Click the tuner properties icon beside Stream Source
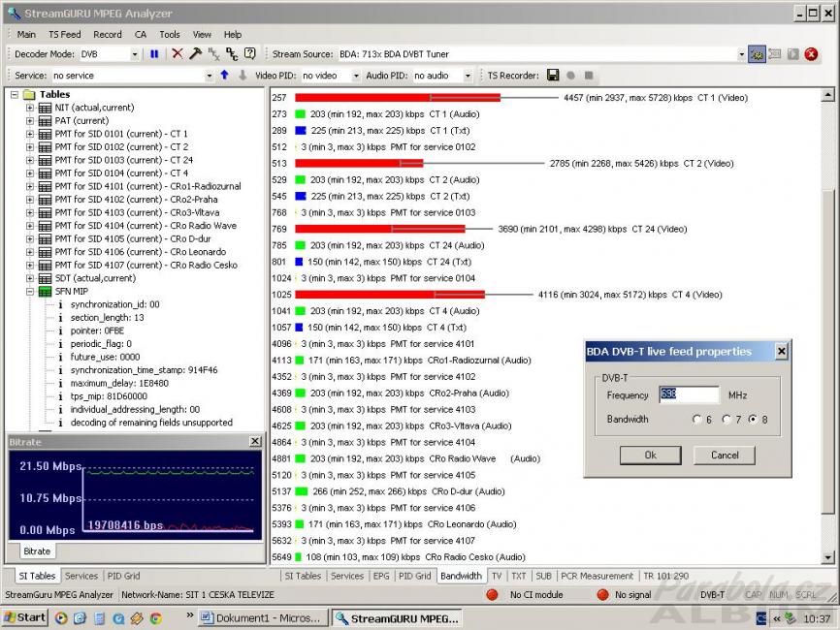Screen dimensions: 840x630 757,54
